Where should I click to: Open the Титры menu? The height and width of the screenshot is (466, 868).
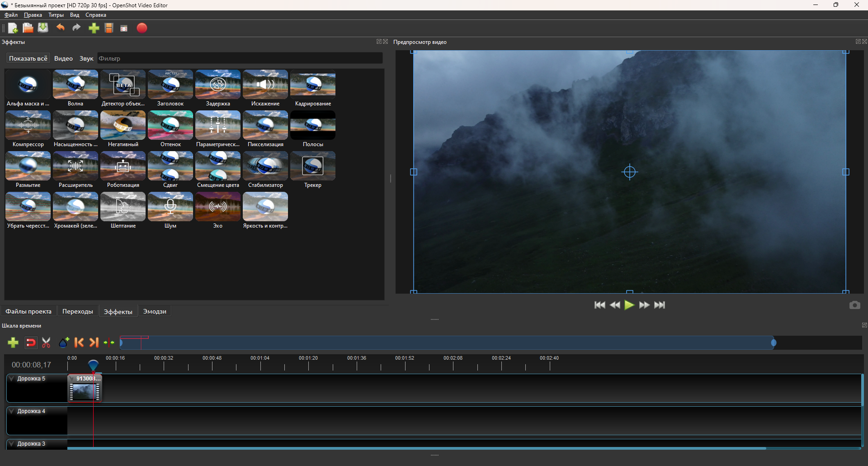[x=56, y=15]
